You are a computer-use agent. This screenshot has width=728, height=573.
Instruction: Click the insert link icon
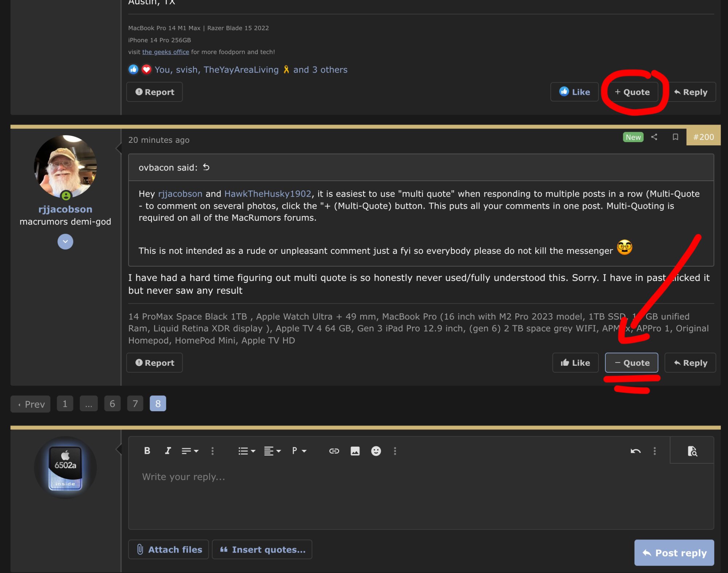click(x=334, y=451)
